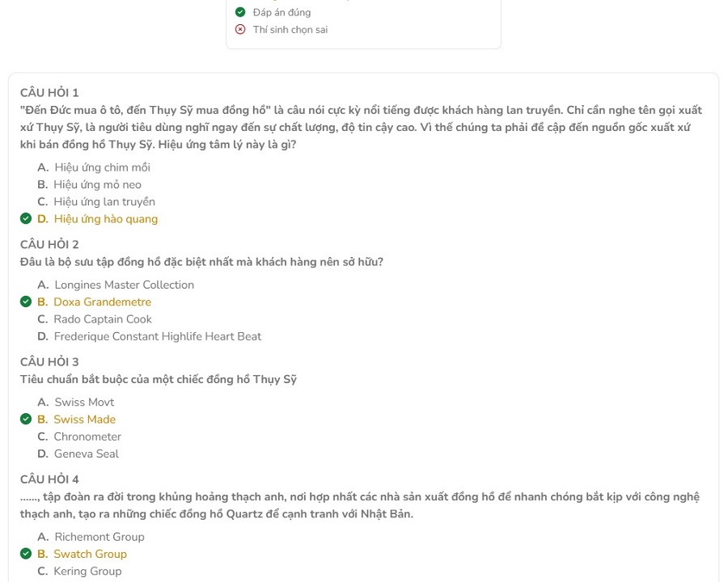Click the 'CÂU HỎI 4' heading

49,479
